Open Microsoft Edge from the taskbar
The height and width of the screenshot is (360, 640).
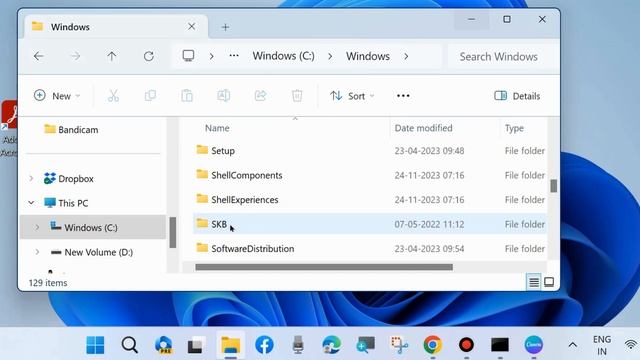tap(331, 345)
